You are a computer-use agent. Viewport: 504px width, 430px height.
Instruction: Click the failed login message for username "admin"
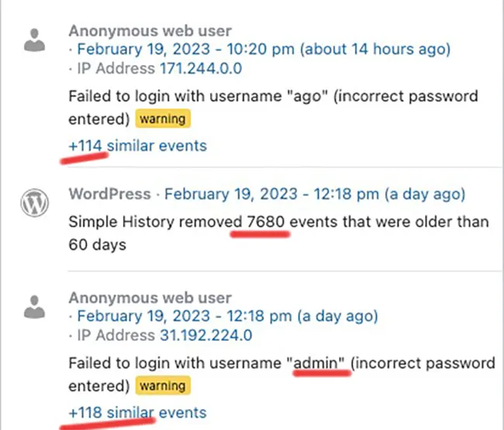point(282,374)
